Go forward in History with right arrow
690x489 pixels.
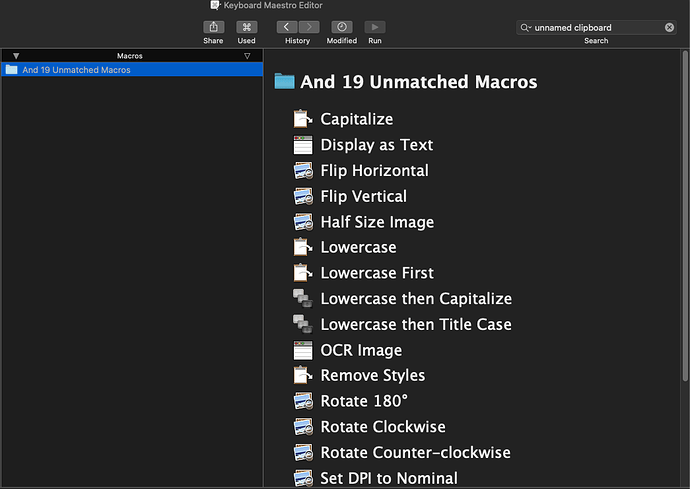(309, 27)
